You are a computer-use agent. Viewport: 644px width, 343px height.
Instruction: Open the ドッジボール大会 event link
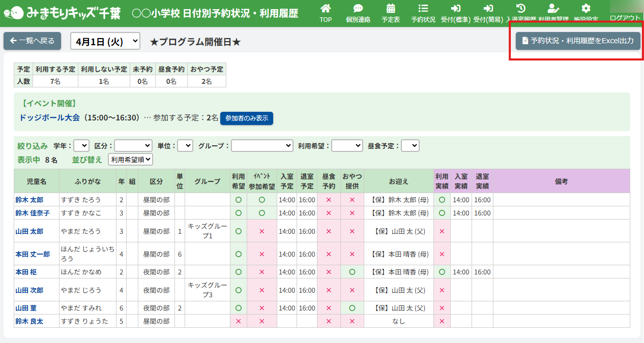50,118
